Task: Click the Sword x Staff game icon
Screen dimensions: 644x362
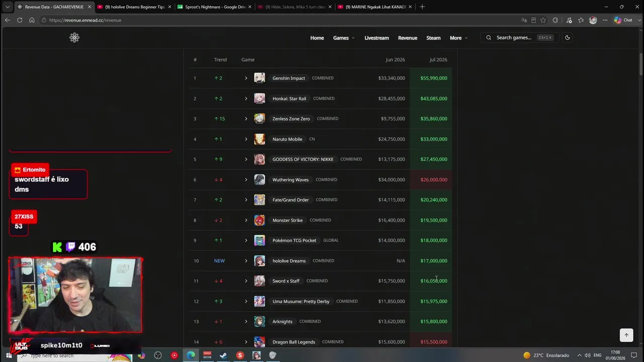Action: (260, 281)
